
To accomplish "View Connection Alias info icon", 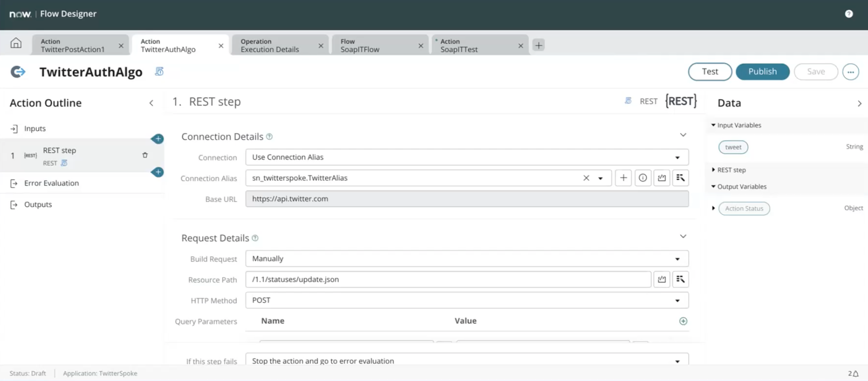I will point(643,178).
